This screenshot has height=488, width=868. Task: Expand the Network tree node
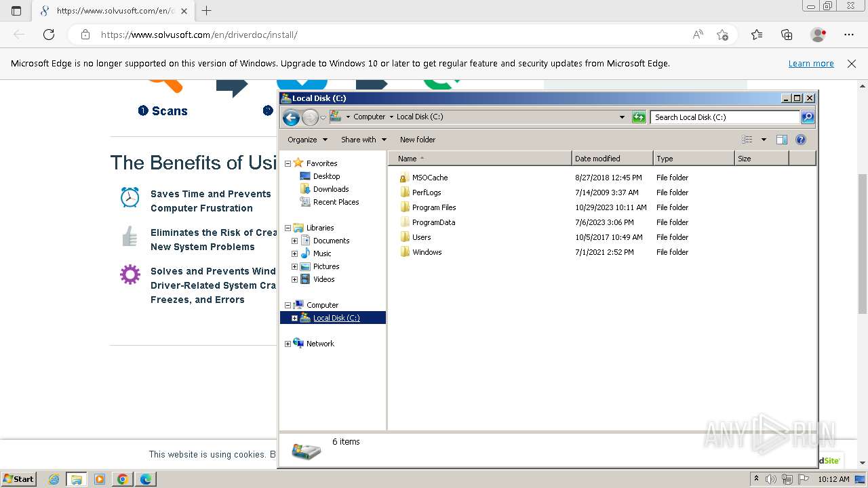[288, 344]
